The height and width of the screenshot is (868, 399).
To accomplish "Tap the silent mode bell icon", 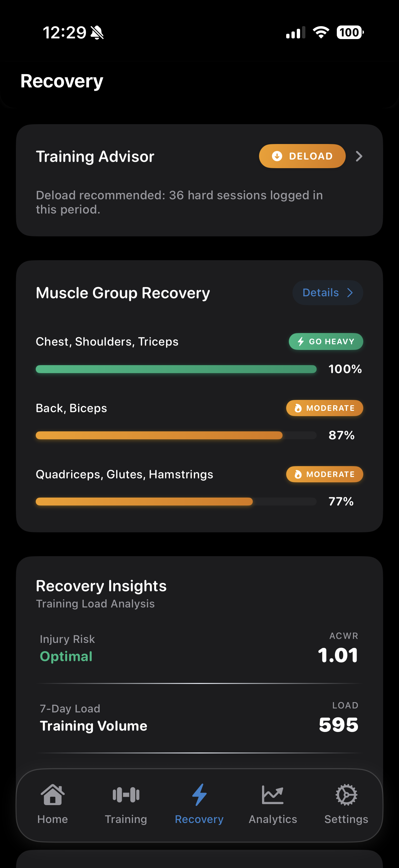I will 97,33.
